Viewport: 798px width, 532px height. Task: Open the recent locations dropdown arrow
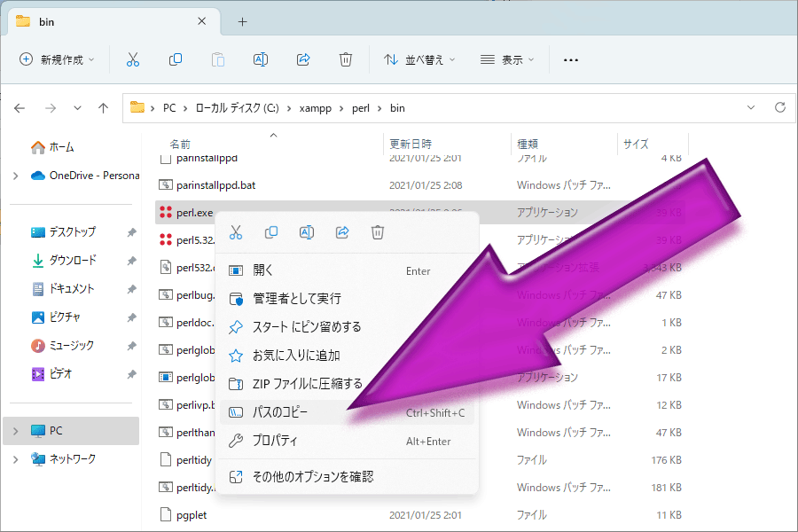77,108
